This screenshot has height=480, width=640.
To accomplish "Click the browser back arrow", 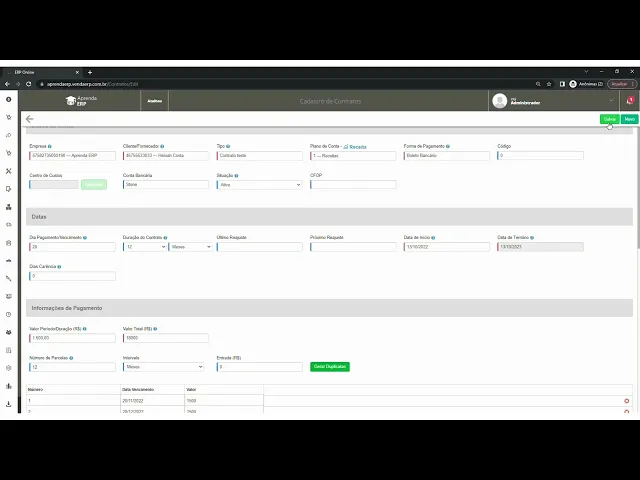I will pyautogui.click(x=7, y=84).
